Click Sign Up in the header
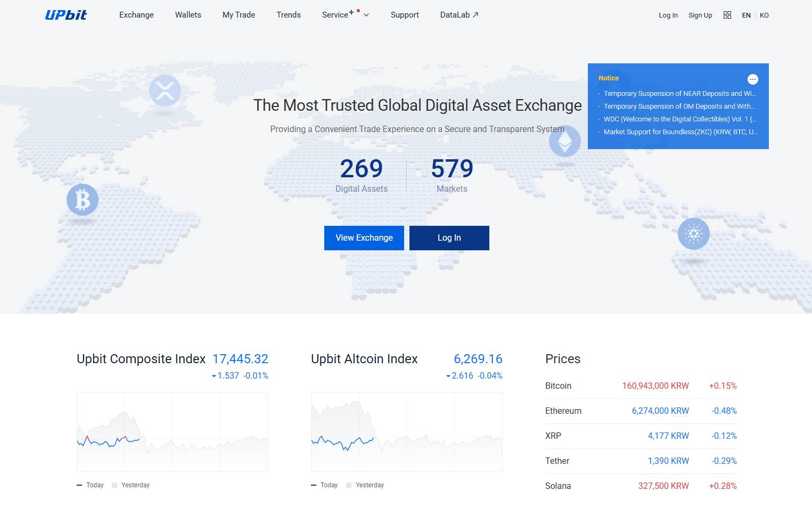 click(700, 15)
